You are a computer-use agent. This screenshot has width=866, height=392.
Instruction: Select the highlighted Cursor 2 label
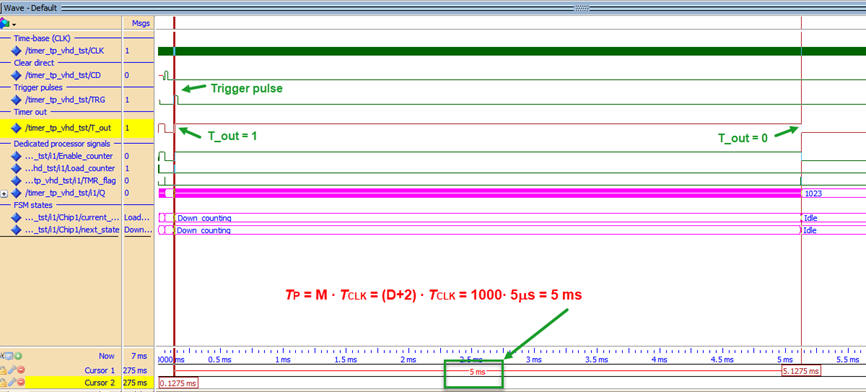coord(99,383)
